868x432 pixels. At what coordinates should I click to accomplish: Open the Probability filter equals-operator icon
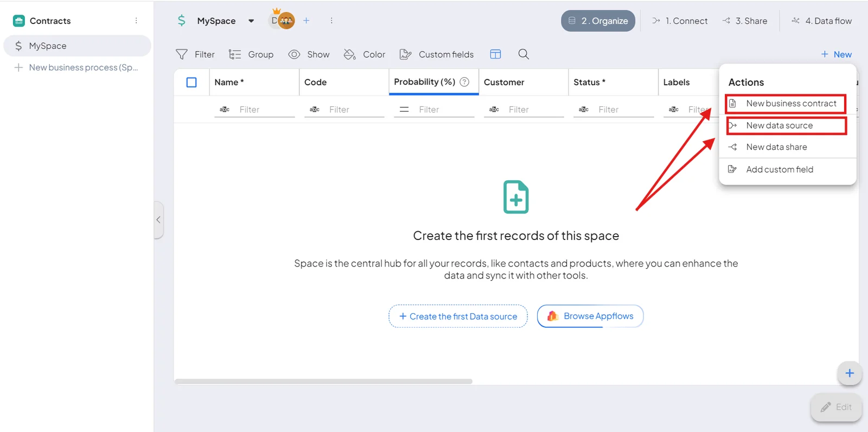coord(404,110)
